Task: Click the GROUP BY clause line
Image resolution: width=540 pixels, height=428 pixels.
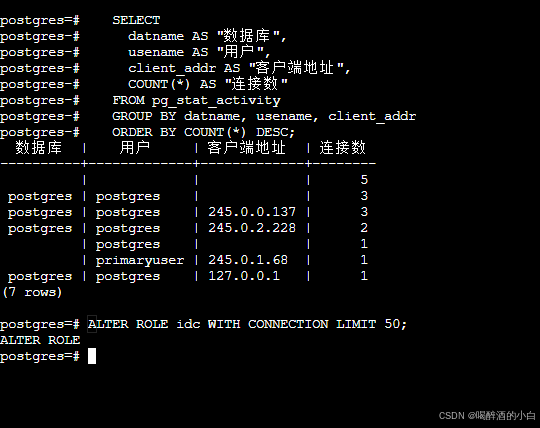Action: pos(264,116)
